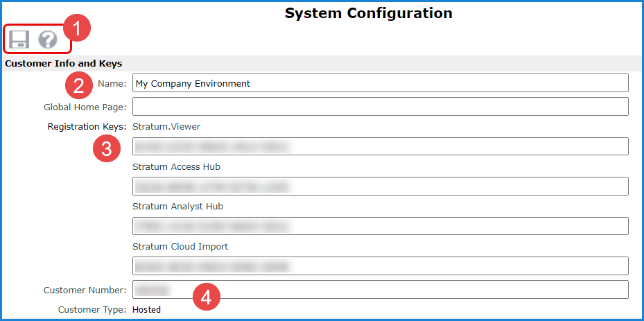Click the Name input field
The height and width of the screenshot is (321, 644).
(381, 83)
